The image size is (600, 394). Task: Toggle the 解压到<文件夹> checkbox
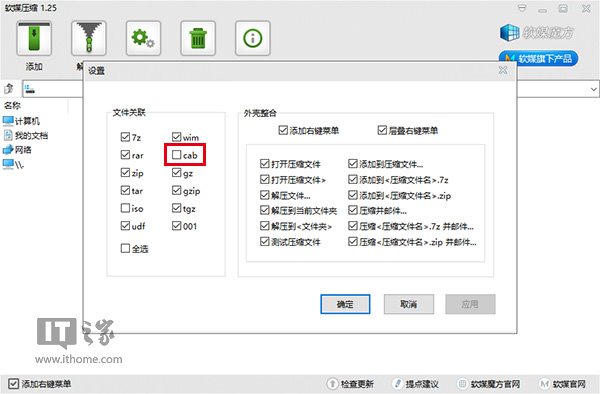coord(264,226)
